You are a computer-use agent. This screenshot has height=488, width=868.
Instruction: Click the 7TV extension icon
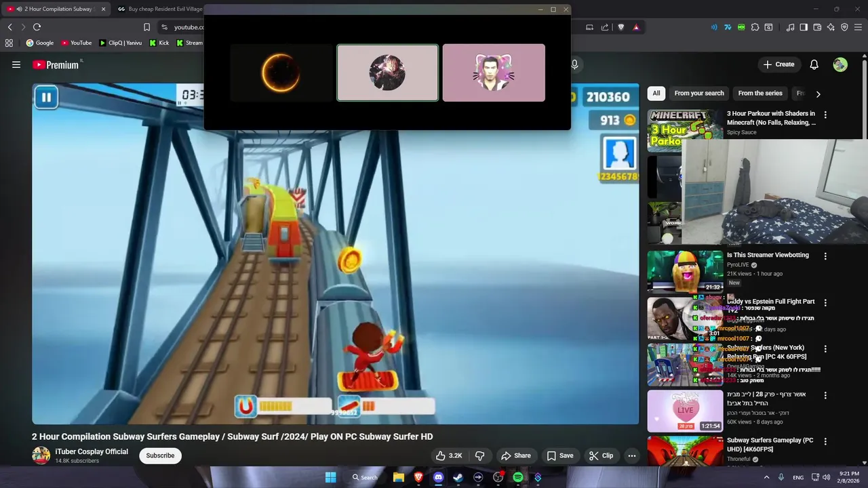[x=728, y=27]
